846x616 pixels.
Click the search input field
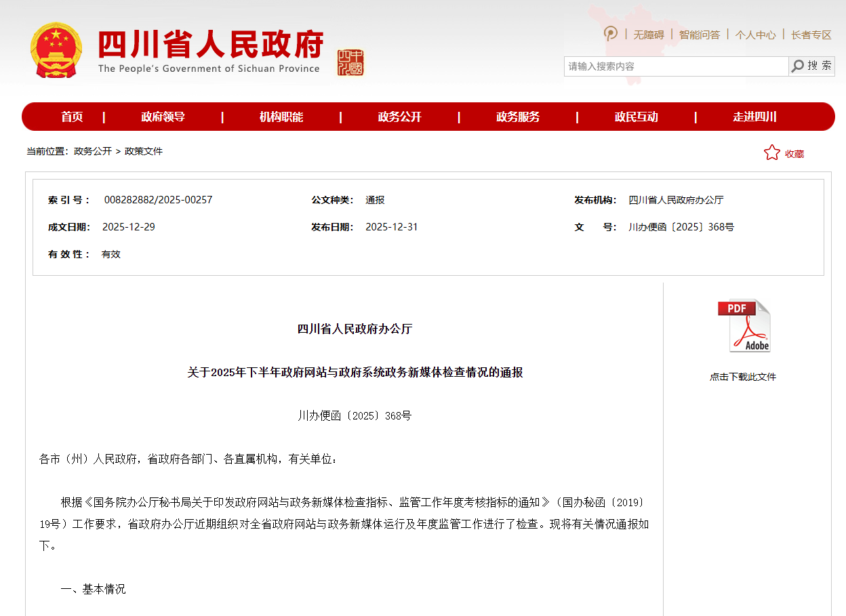click(x=676, y=66)
